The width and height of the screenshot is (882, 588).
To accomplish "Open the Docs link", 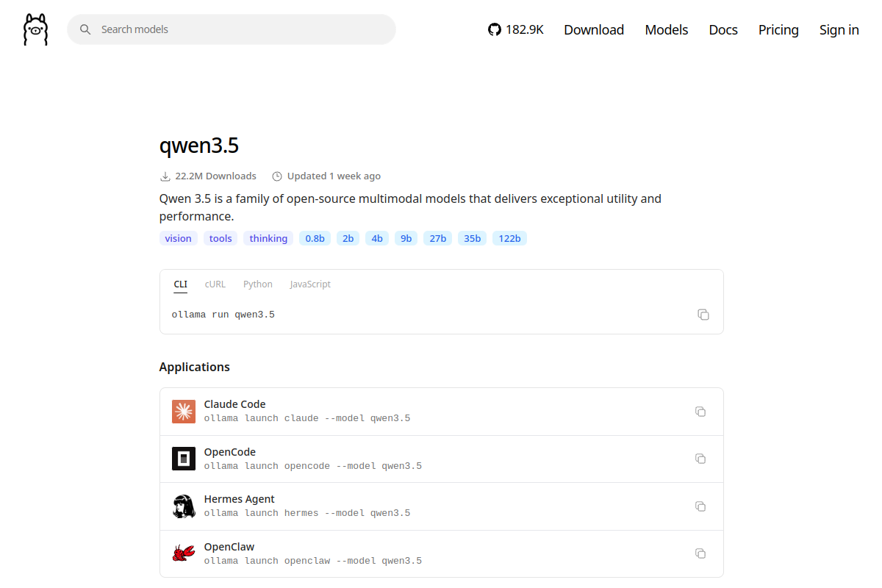I will 723,29.
